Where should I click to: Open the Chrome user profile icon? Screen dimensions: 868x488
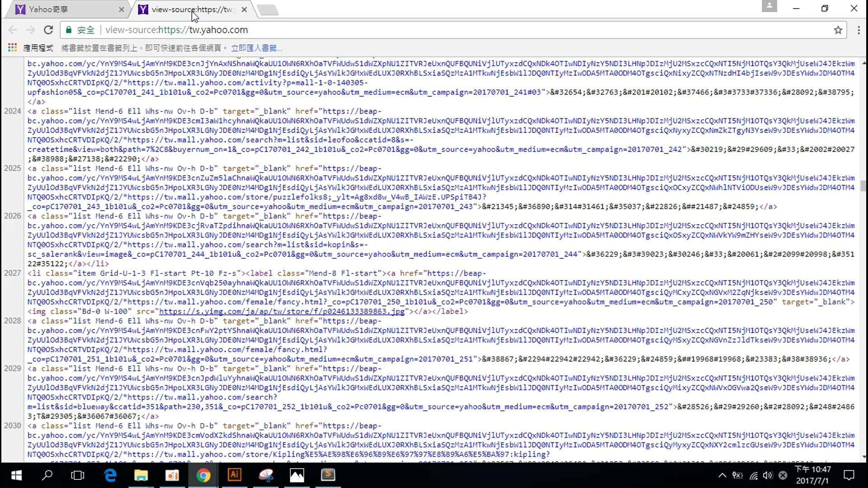pos(769,6)
